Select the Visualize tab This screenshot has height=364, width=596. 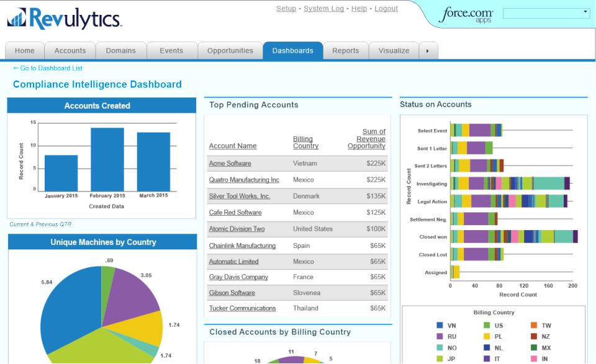(394, 51)
